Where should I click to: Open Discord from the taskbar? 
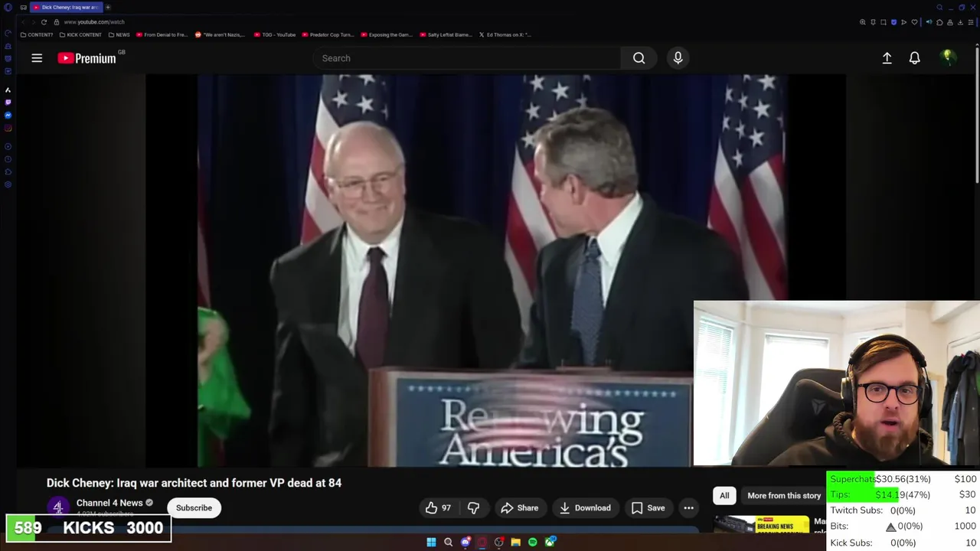click(x=465, y=542)
